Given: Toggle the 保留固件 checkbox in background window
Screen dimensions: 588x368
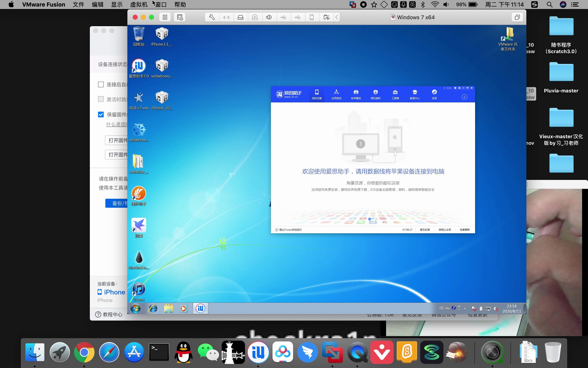Looking at the screenshot, I should 101,114.
